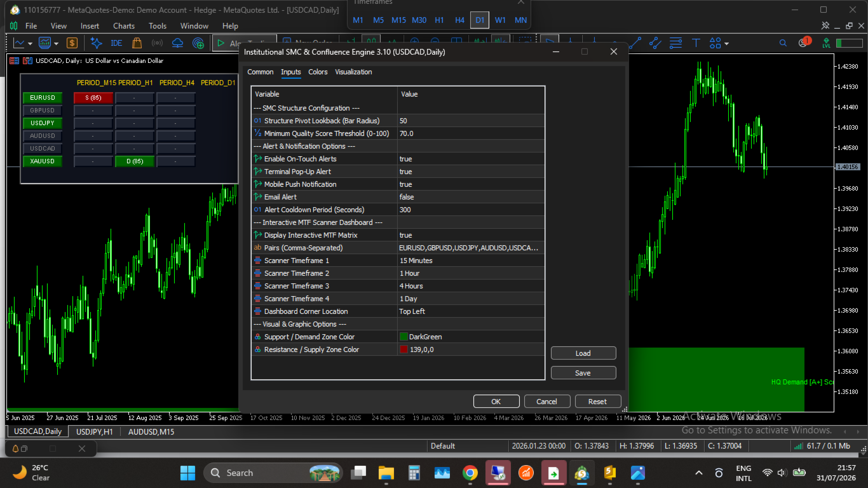The height and width of the screenshot is (488, 868).
Task: Open Scanner Timeframe 1 value '15 Minutes'
Action: click(x=471, y=261)
